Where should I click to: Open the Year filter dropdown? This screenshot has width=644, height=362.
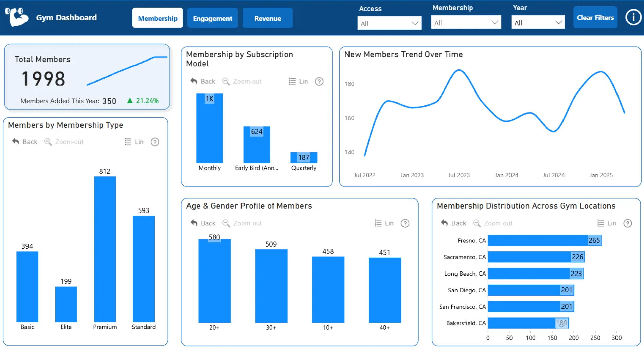coord(538,23)
